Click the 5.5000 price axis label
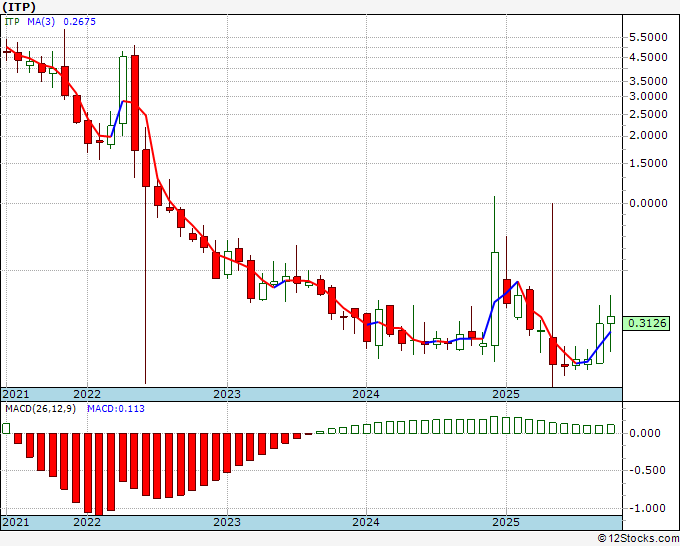Viewport: 680px width, 546px height. tap(648, 37)
